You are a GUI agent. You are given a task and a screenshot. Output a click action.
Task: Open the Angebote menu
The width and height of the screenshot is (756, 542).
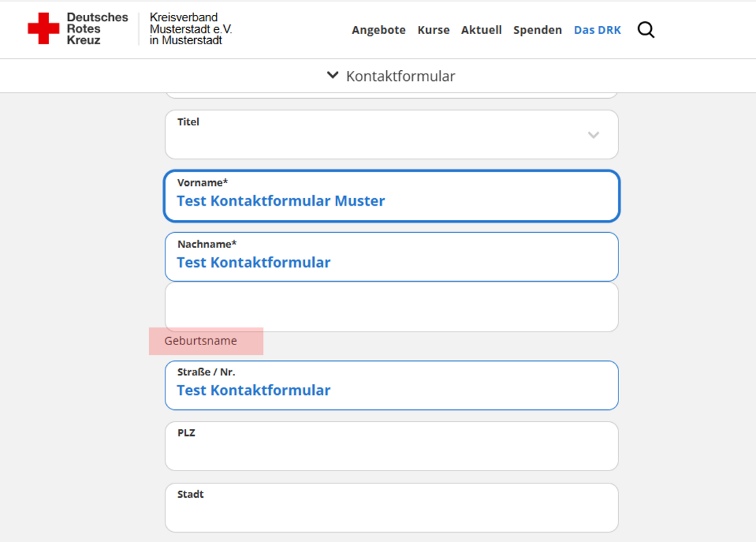pos(379,30)
